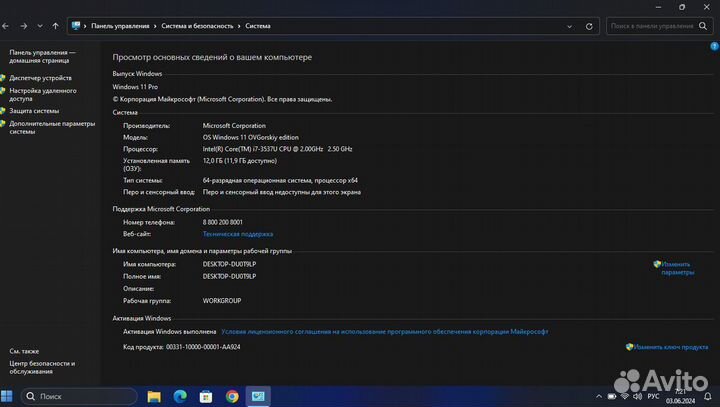Click 'Изменить параметры' link
Image resolution: width=720 pixels, height=407 pixels.
click(x=678, y=268)
